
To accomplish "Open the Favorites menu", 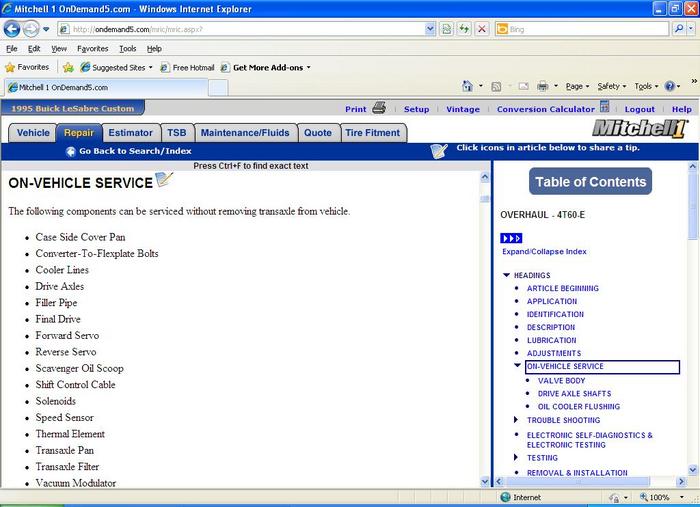I will click(x=92, y=49).
